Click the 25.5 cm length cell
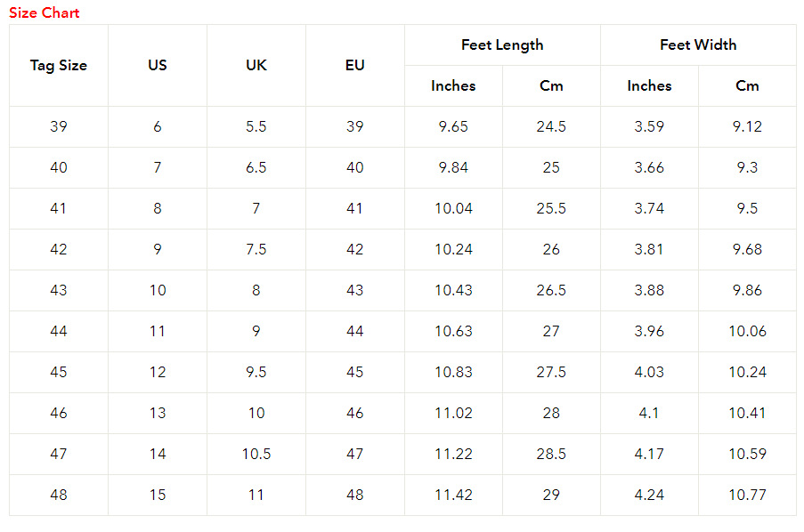 tap(551, 208)
